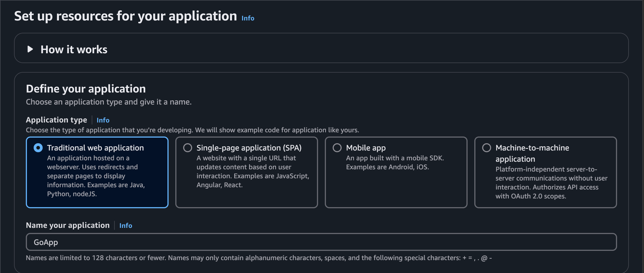The height and width of the screenshot is (273, 644).
Task: Click the Application type field label
Action: (56, 120)
